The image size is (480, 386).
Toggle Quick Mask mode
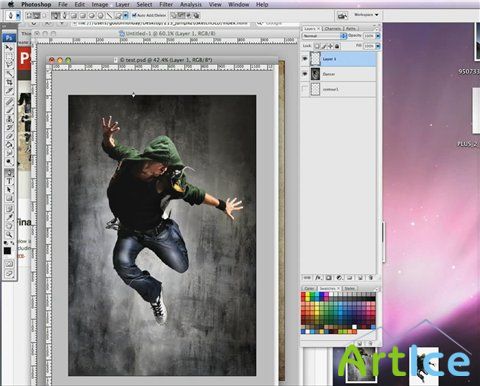tap(9, 264)
